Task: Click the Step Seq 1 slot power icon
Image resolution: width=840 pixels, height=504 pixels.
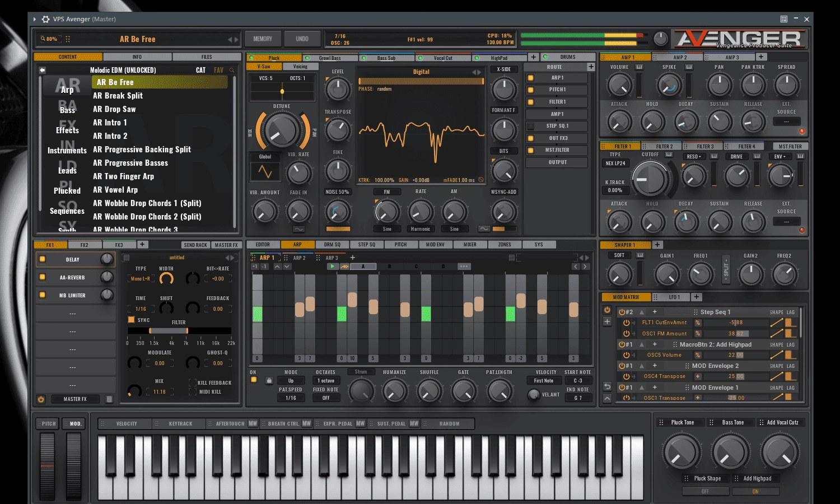Action: click(x=622, y=312)
